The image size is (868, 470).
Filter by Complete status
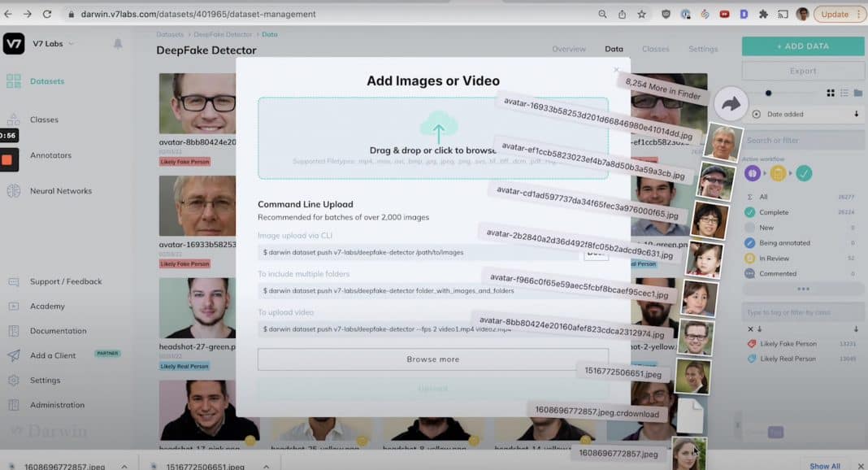[775, 212]
